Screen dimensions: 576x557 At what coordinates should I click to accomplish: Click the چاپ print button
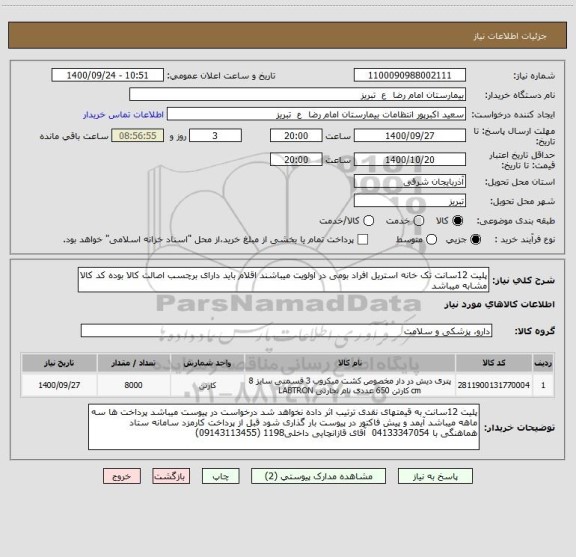220,476
